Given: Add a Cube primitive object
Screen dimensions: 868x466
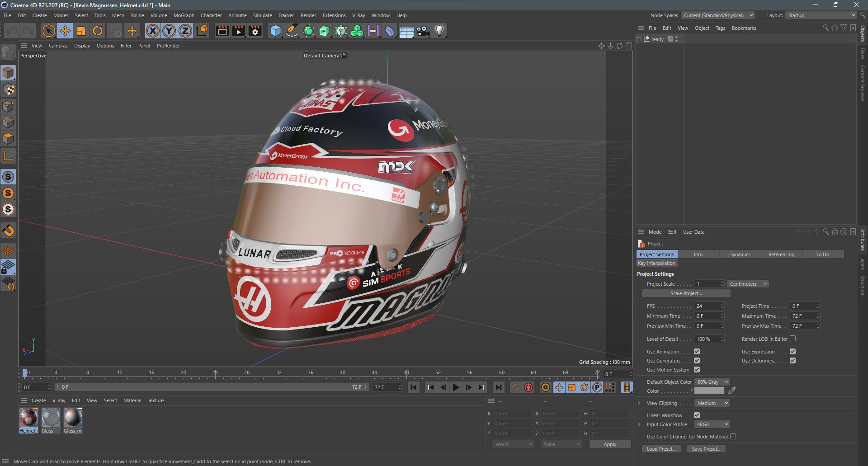Looking at the screenshot, I should [x=275, y=31].
